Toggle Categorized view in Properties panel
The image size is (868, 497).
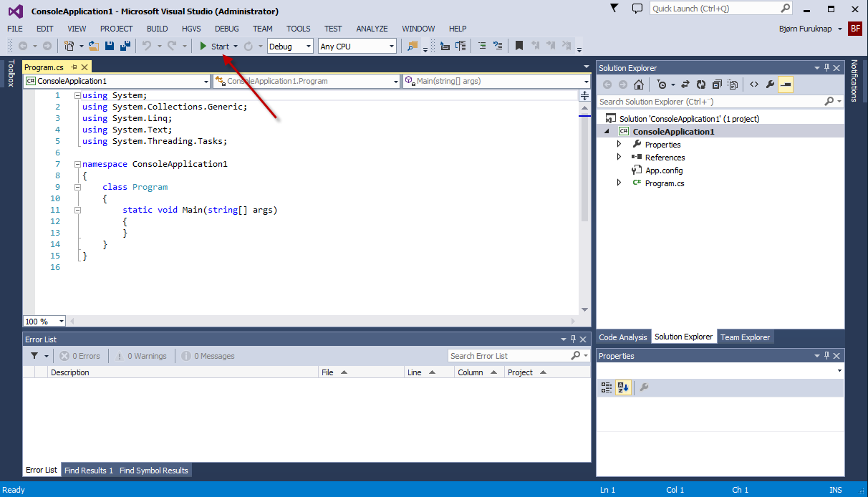click(x=607, y=387)
